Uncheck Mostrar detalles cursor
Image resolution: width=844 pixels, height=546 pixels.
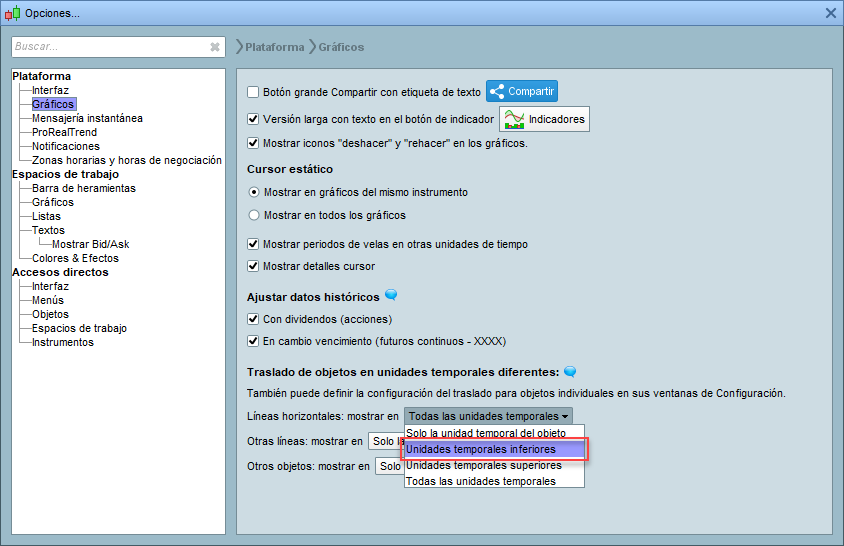(253, 266)
